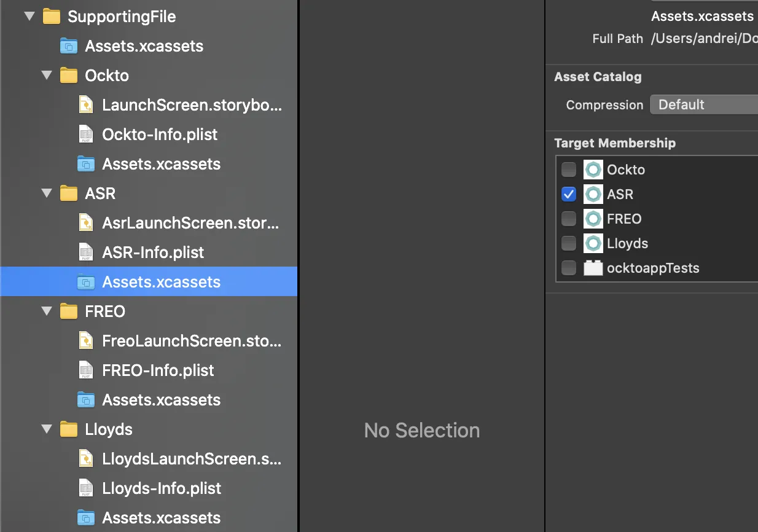Click the ocktoappTests target icon

(593, 268)
